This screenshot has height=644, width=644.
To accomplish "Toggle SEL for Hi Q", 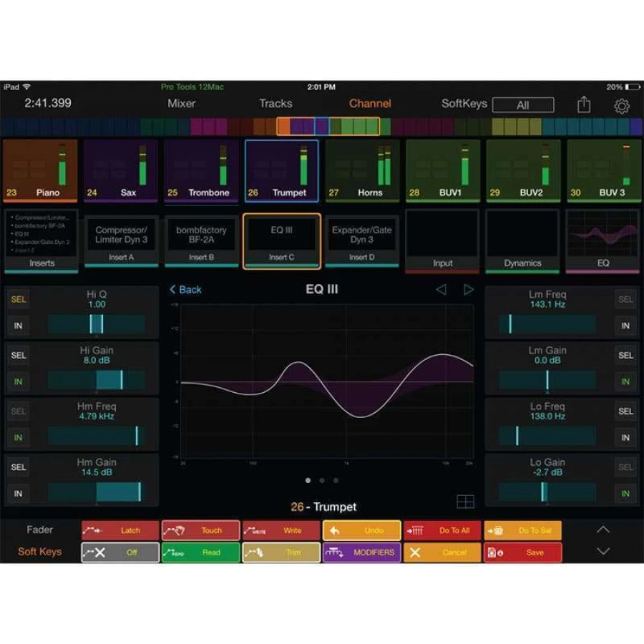I will pyautogui.click(x=19, y=299).
